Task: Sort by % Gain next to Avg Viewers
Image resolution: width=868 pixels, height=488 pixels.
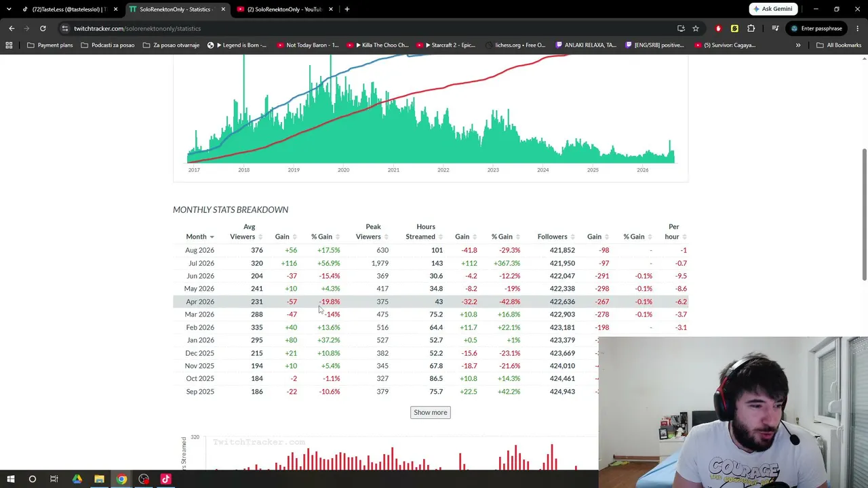Action: pyautogui.click(x=325, y=237)
